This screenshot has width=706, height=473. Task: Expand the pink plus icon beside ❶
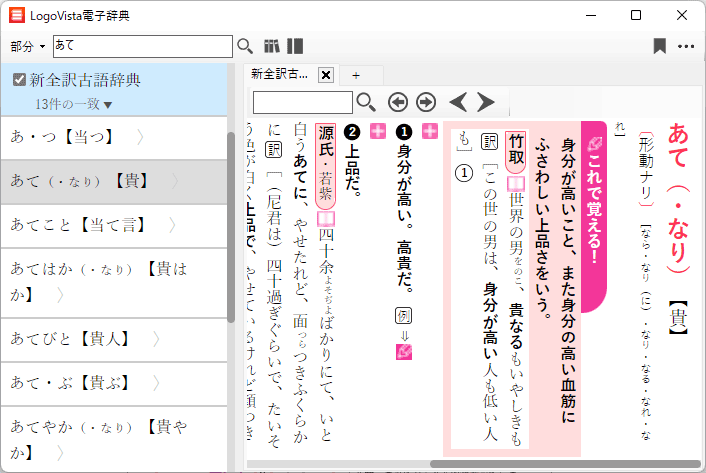pyautogui.click(x=430, y=131)
